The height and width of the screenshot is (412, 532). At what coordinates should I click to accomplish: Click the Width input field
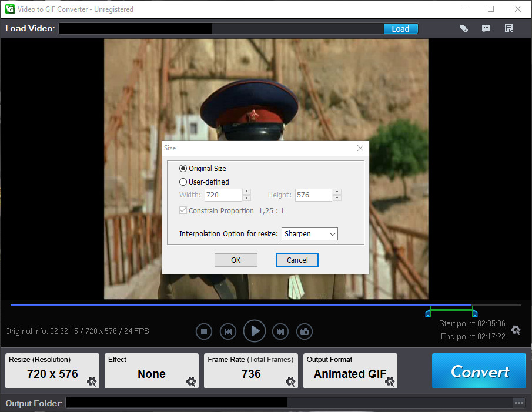[x=223, y=195]
